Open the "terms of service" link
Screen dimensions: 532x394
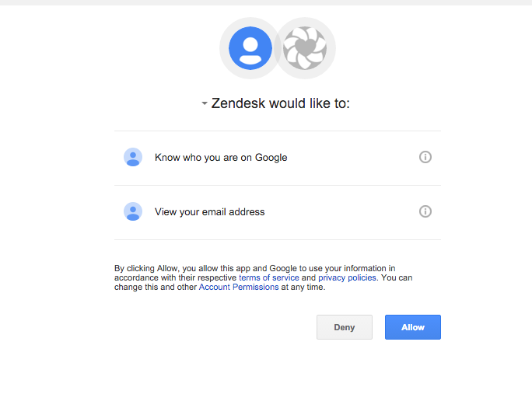[269, 278]
